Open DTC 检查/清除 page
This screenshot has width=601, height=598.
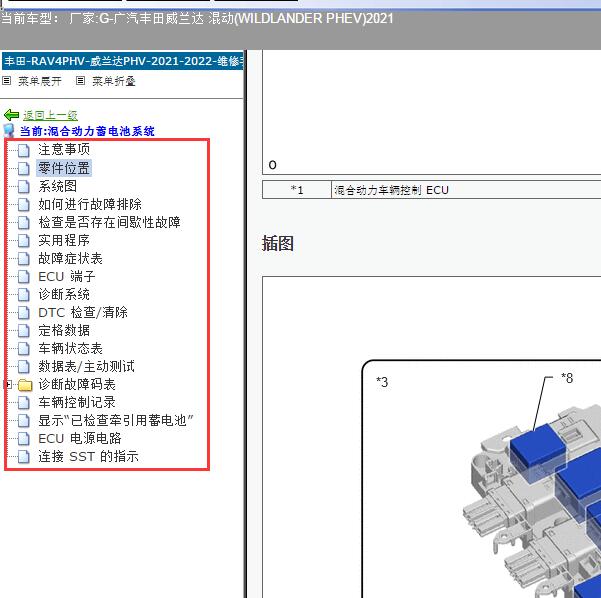click(x=83, y=312)
